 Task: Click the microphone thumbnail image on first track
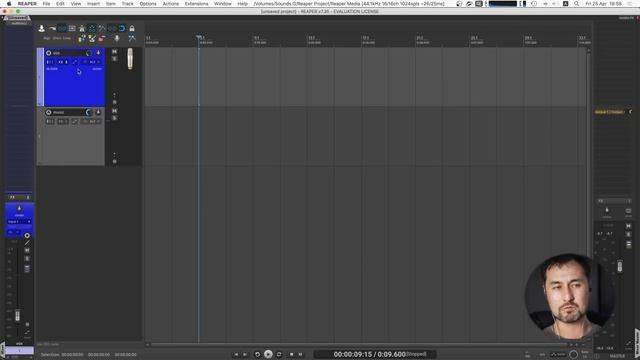pyautogui.click(x=130, y=59)
